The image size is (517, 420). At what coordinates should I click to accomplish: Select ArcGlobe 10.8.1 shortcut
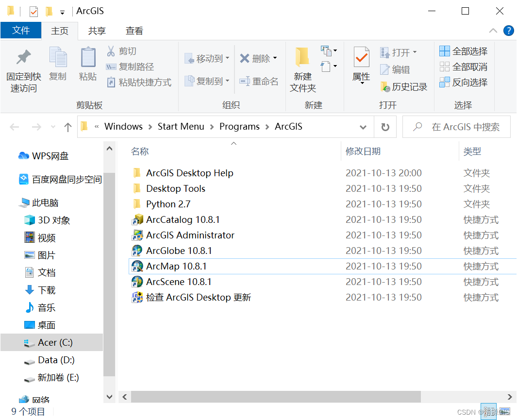pos(172,251)
